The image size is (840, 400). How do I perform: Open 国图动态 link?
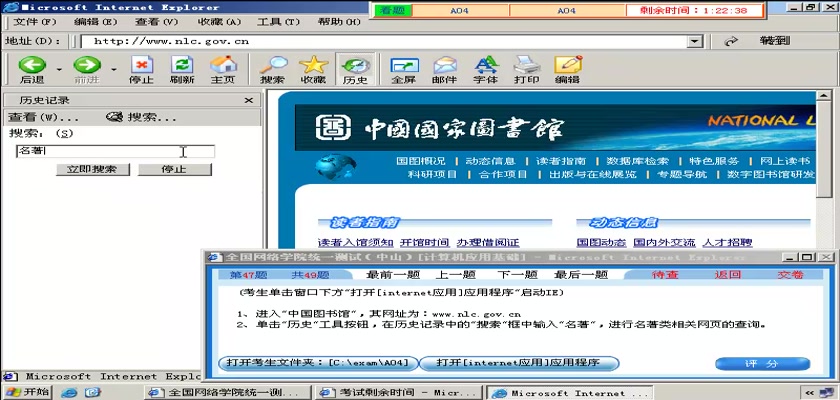point(601,243)
